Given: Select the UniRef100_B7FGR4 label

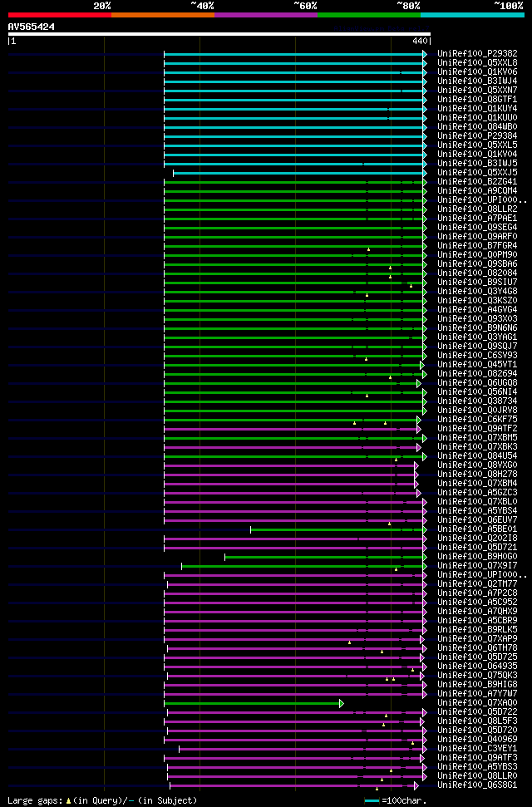Looking at the screenshot, I should 477,245.
